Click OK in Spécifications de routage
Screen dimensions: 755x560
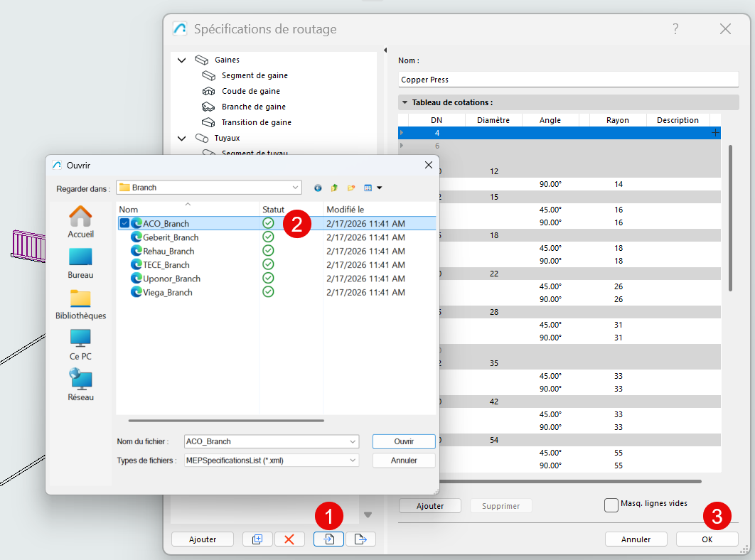[707, 539]
